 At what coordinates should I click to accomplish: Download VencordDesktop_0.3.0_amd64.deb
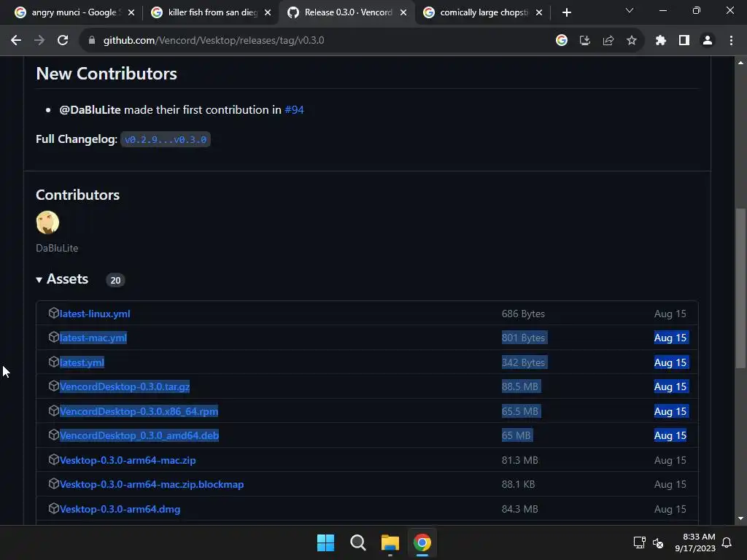[x=139, y=436]
